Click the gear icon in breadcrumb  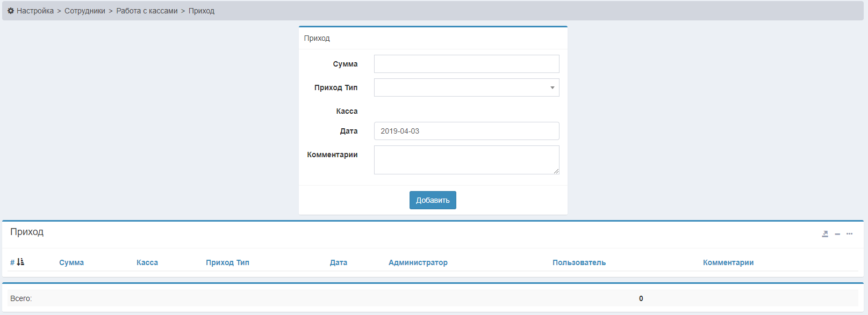pos(11,11)
